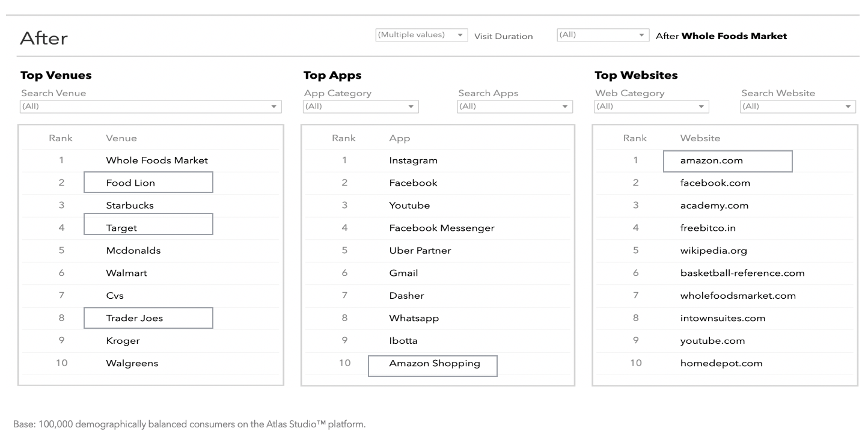Select wholefoodsmarket.com website row

pos(738,296)
